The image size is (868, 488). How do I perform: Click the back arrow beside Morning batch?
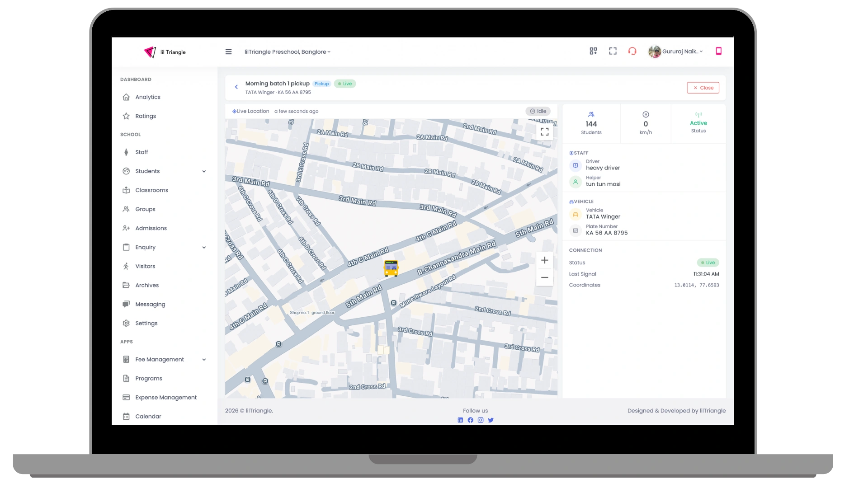click(x=236, y=87)
